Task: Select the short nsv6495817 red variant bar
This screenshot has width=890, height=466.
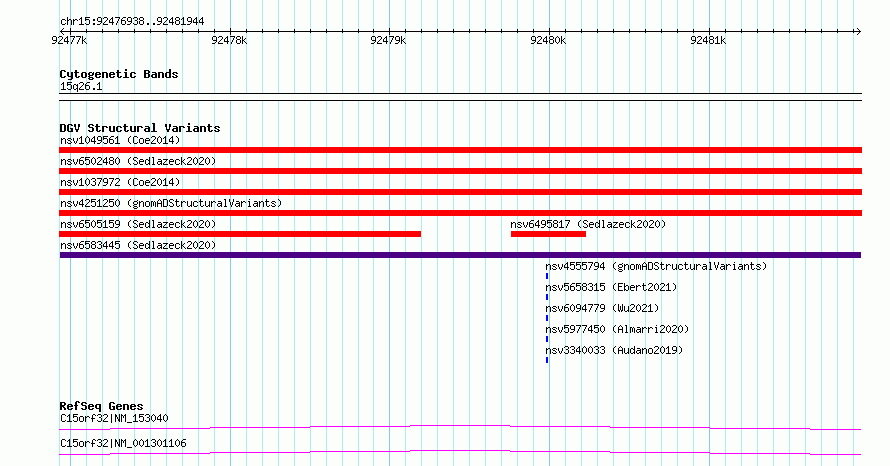Action: coord(548,234)
